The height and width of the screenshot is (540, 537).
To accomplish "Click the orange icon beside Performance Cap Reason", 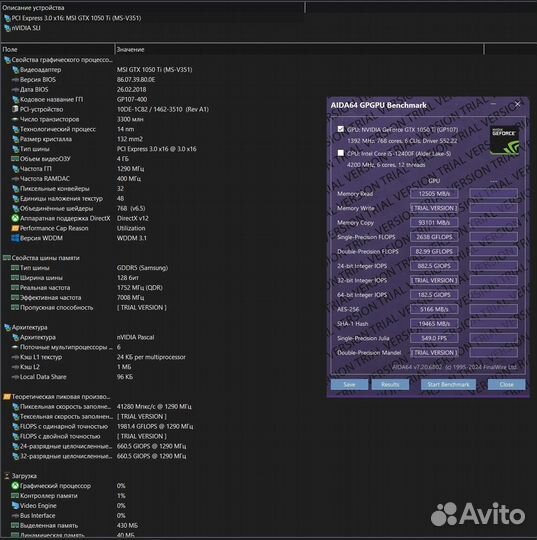I will pyautogui.click(x=15, y=228).
